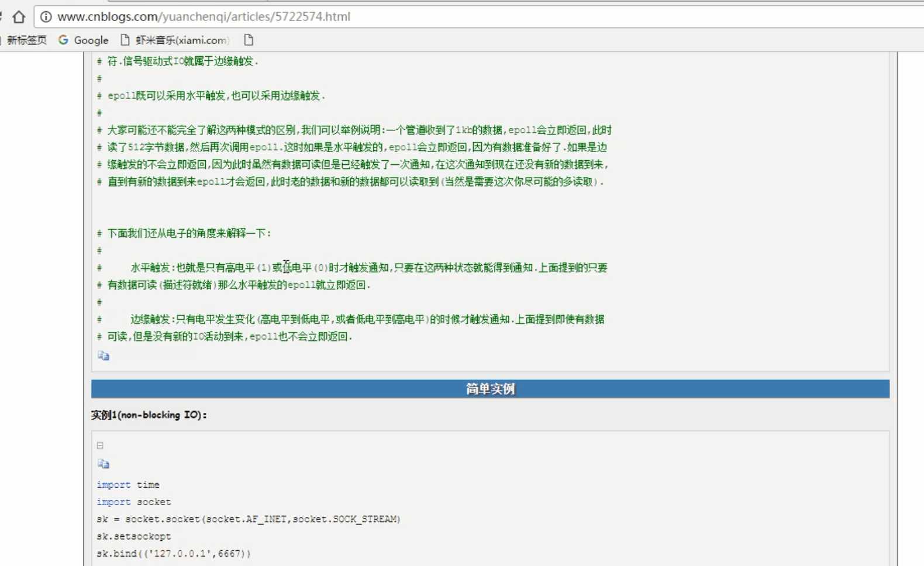924x566 pixels.
Task: Click the line starting 缘触发的不会立即返回
Action: coord(353,165)
